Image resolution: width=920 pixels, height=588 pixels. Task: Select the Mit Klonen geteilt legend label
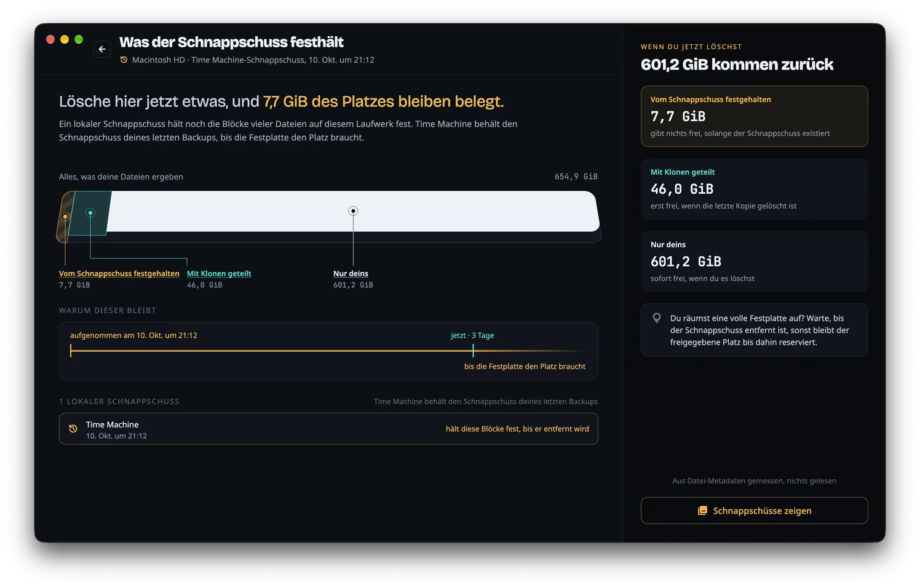pos(219,274)
